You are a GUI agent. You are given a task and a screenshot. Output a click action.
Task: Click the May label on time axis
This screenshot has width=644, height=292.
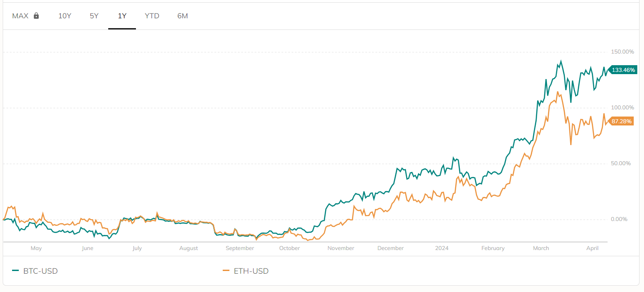(x=36, y=248)
